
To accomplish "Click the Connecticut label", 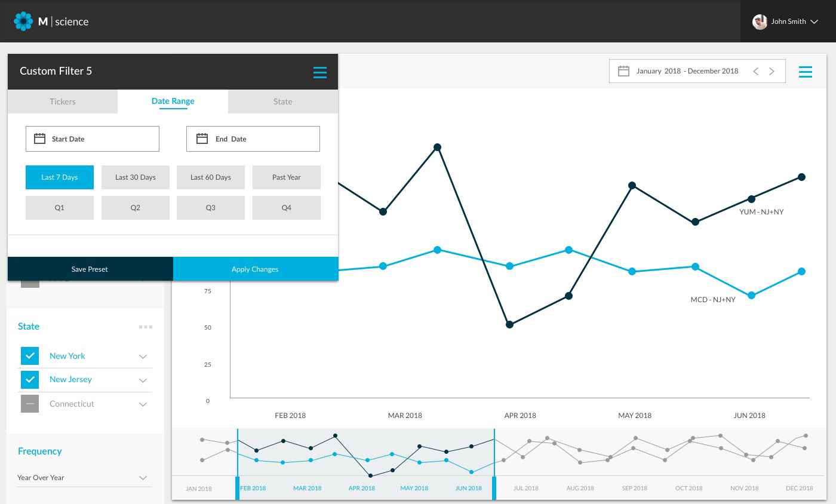I will tap(72, 404).
